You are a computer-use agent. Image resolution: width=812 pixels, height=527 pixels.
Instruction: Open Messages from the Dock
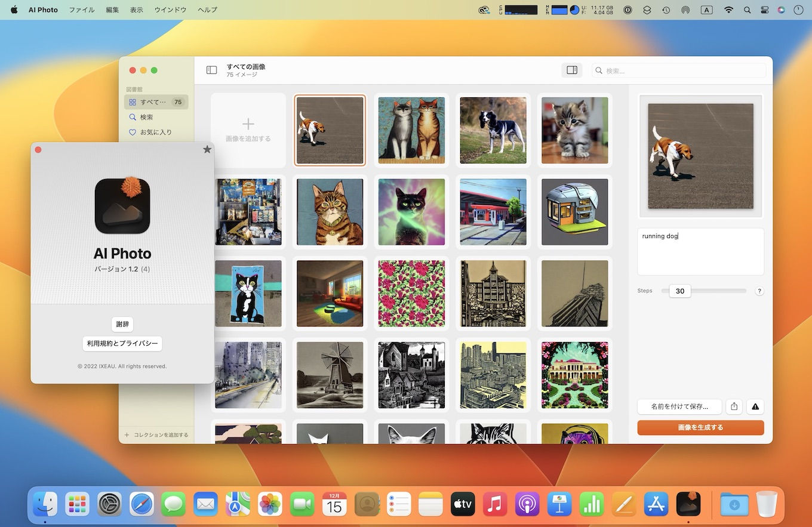174,504
